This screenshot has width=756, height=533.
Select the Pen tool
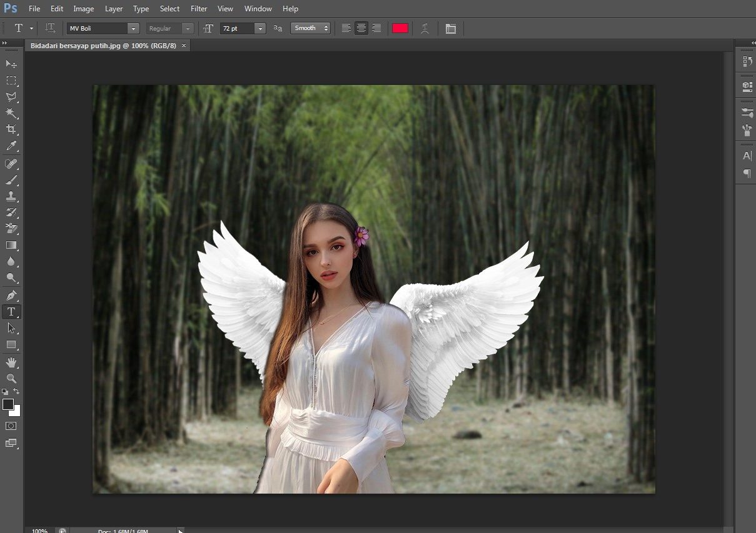pyautogui.click(x=11, y=295)
